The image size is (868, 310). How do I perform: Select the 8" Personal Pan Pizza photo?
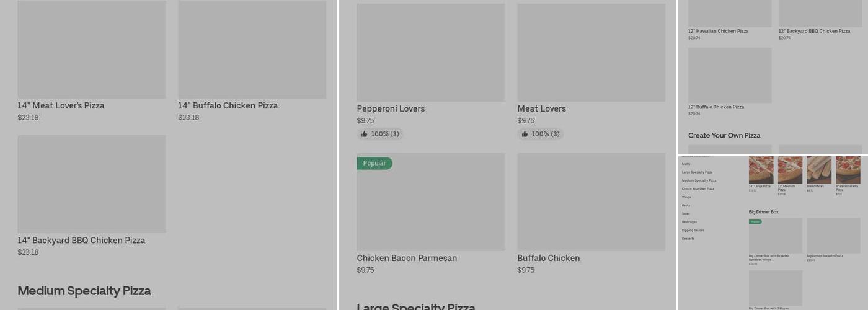click(848, 170)
